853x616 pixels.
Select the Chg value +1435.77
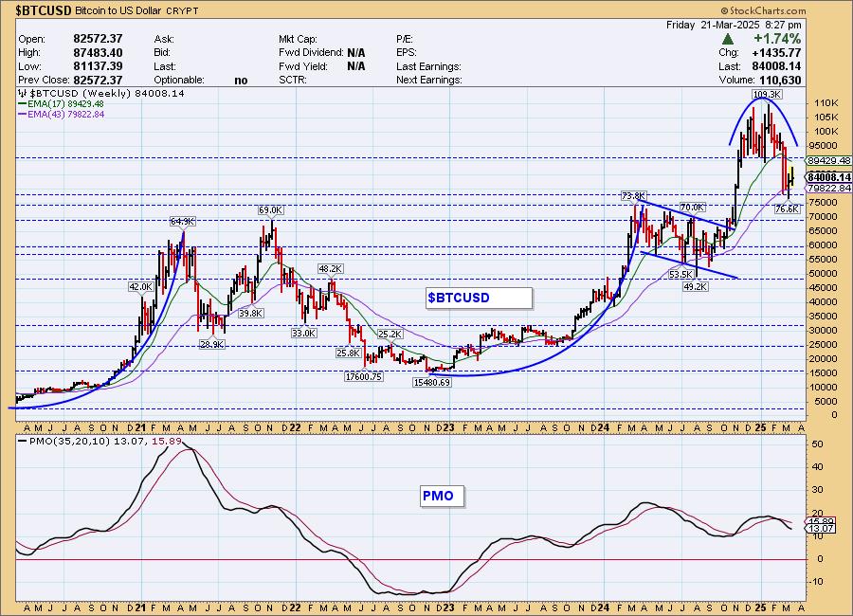(776, 53)
